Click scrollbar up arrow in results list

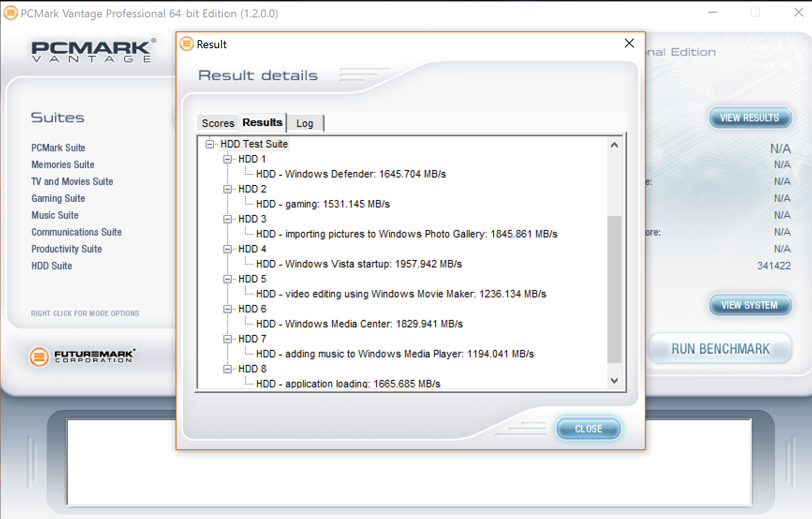tap(614, 145)
